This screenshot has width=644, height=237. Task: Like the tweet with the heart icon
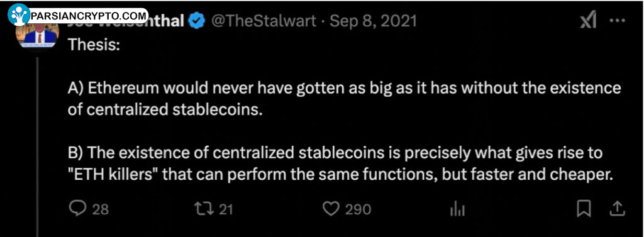pos(331,209)
